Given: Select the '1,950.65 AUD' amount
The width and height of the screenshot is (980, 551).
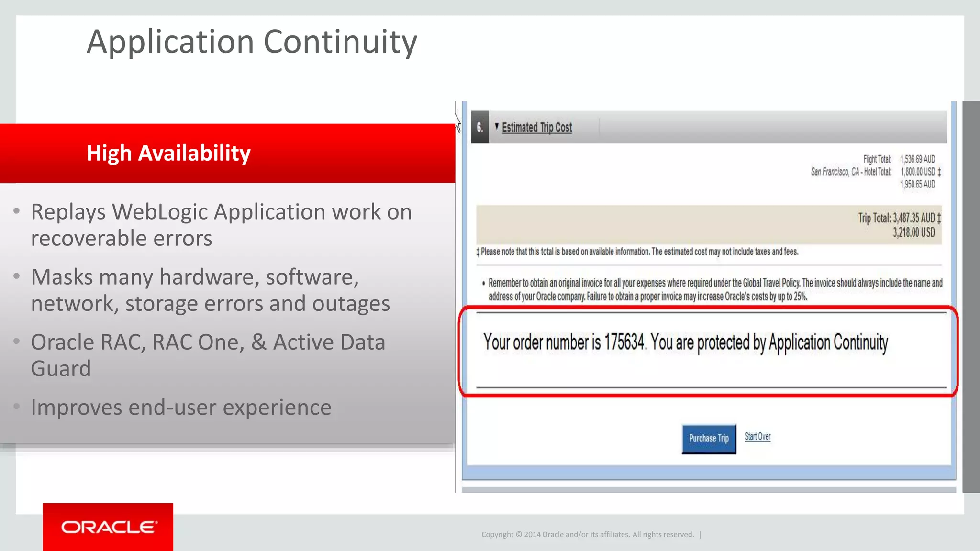Looking at the screenshot, I should [917, 184].
